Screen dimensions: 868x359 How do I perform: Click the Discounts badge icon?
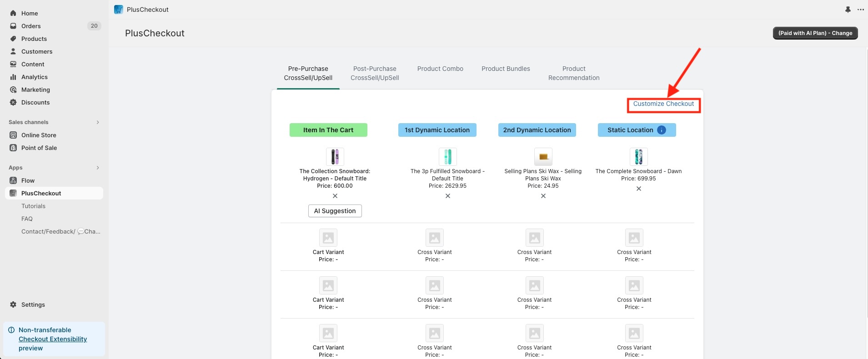13,102
